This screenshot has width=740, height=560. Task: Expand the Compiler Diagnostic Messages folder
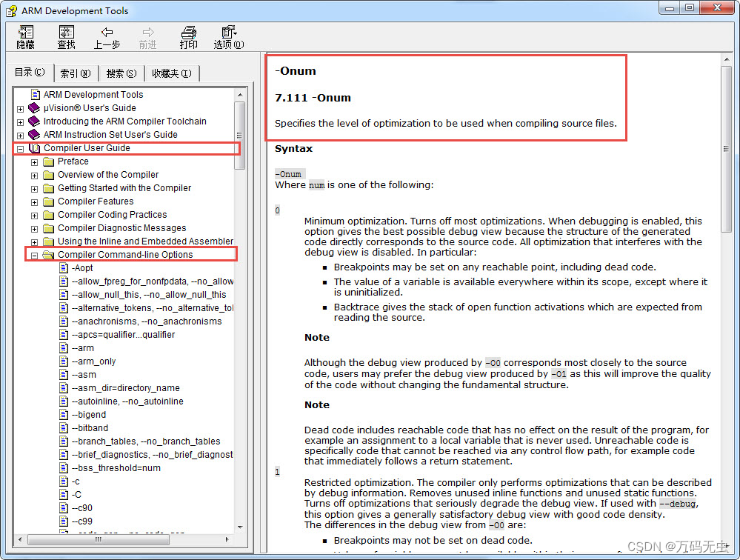click(35, 229)
